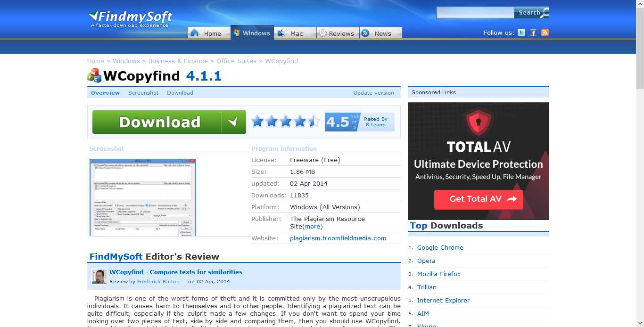Screen dimensions: 644x327
Task: Click reviewer Frederick Barton's avatar photo
Action: tap(99, 277)
